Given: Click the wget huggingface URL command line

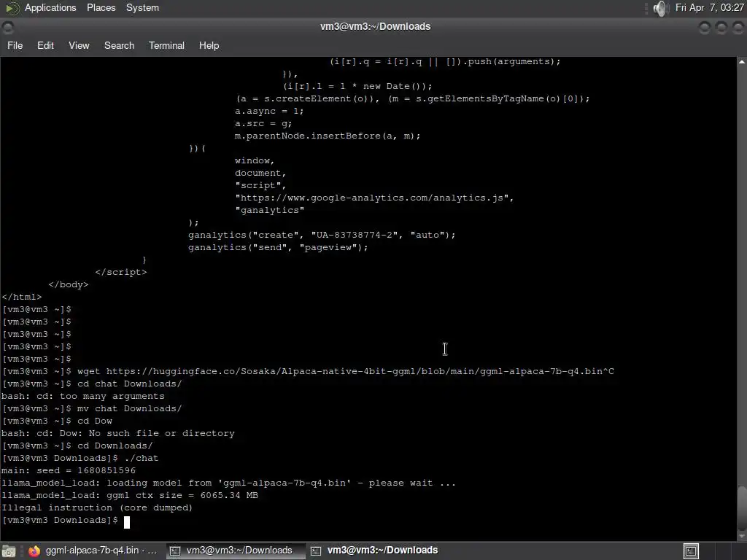Looking at the screenshot, I should [308, 371].
